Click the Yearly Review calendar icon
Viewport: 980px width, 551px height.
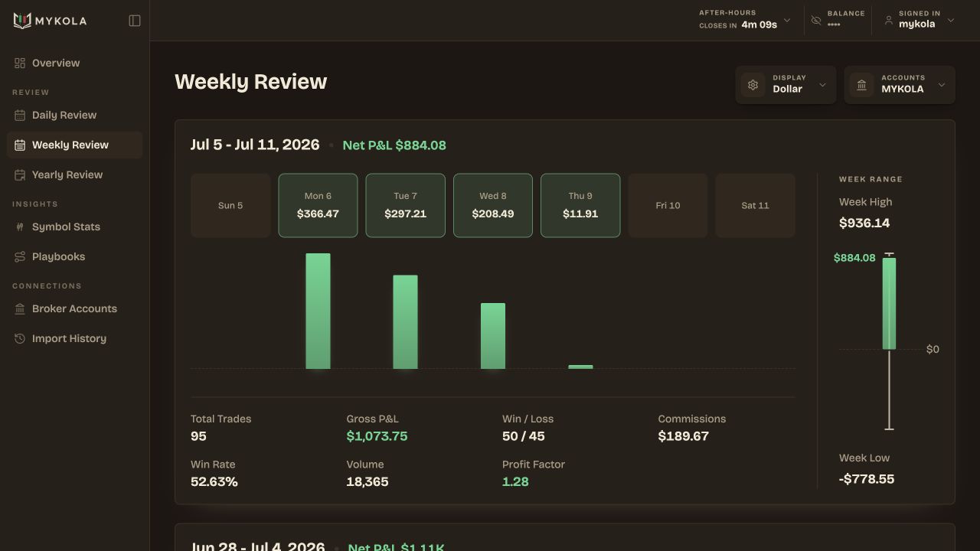tap(20, 174)
